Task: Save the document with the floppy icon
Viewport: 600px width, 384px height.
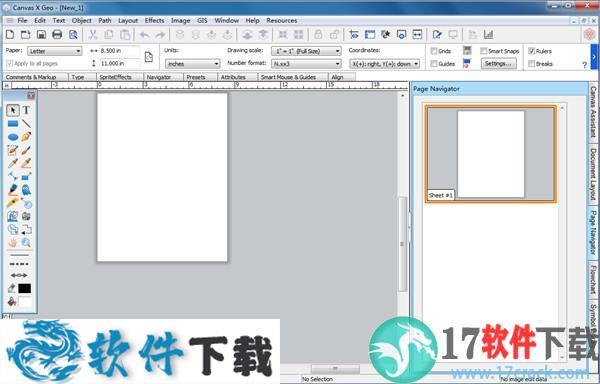Action: pos(41,35)
